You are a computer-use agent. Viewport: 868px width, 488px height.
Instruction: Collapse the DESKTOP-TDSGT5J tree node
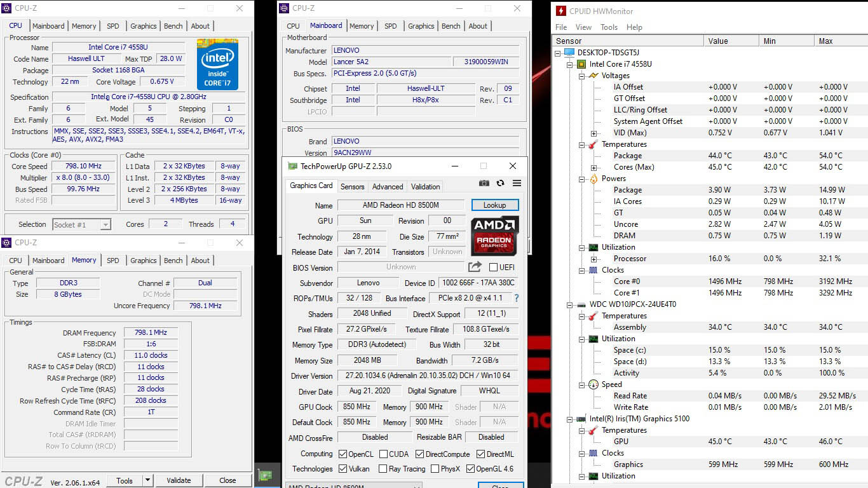pyautogui.click(x=559, y=53)
